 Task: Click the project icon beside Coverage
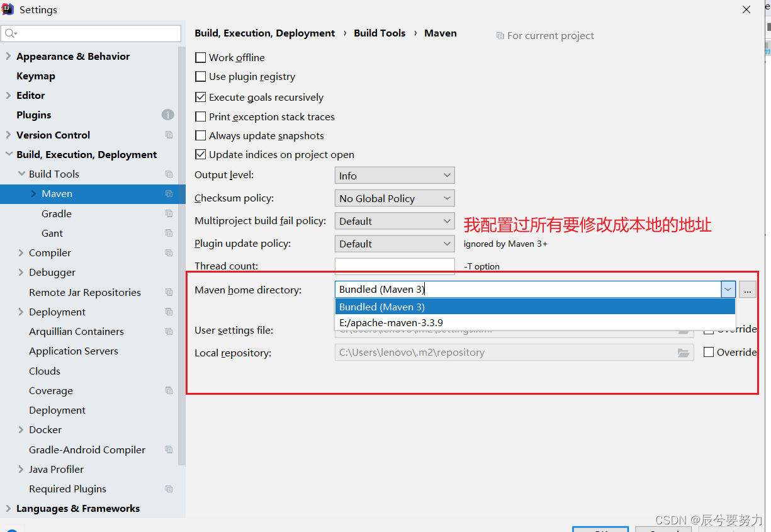169,390
